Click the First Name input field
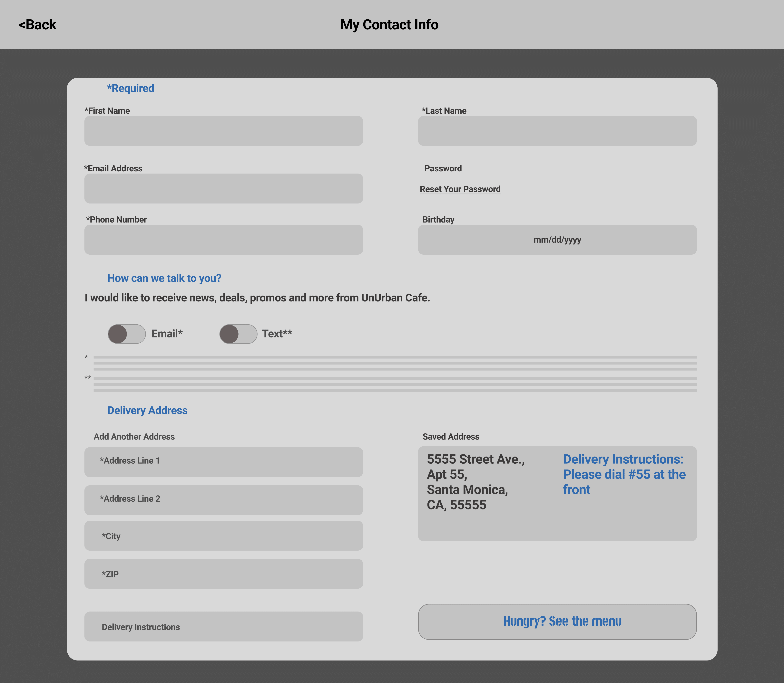Screen dimensions: 784x683 223,131
